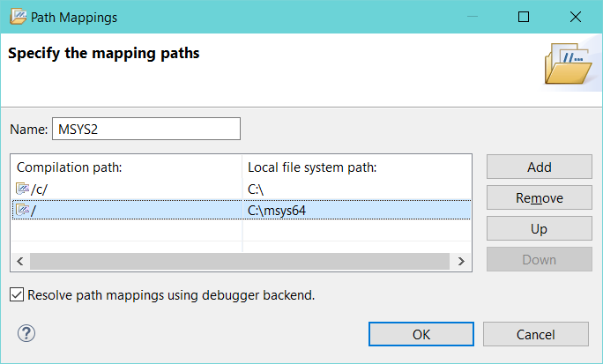Cancel the Path Mappings dialog

[536, 334]
